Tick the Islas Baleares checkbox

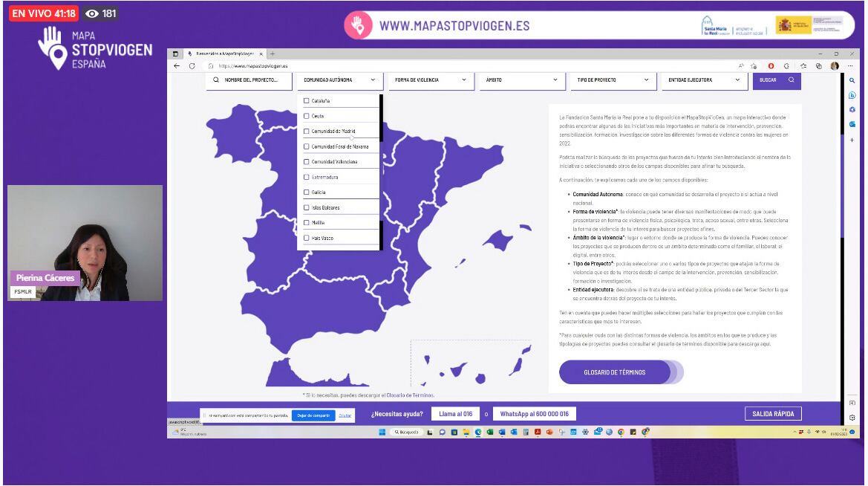(307, 207)
